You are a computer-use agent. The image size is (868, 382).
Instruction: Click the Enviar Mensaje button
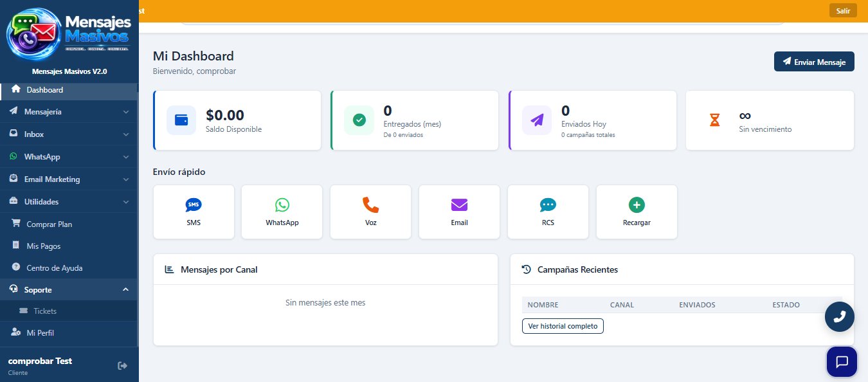pos(814,62)
